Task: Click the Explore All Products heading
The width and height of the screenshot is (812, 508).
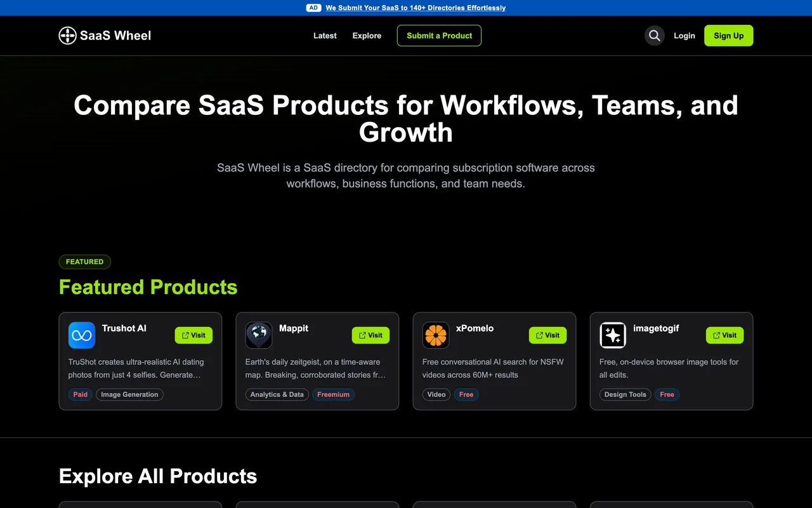Action: point(158,476)
